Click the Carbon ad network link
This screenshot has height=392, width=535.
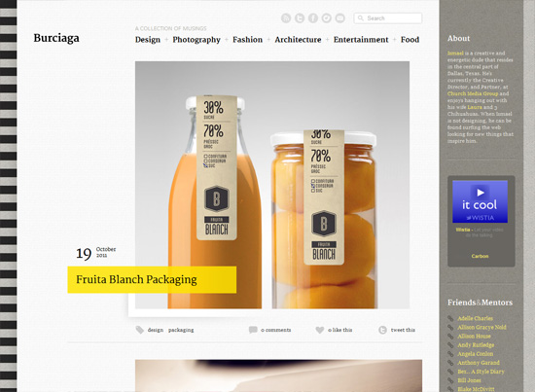tap(481, 256)
